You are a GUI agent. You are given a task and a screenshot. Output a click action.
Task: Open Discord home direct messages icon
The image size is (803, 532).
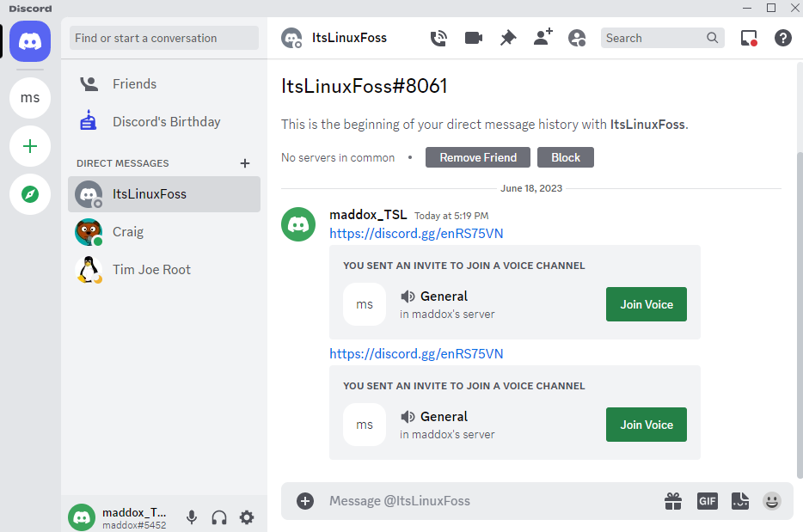click(x=30, y=41)
